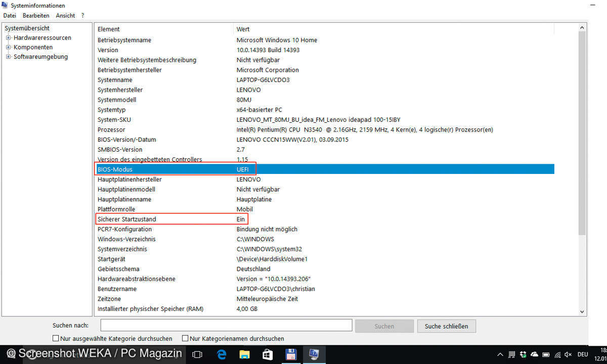
Task: Open the DEU language indicator
Action: pos(583,354)
